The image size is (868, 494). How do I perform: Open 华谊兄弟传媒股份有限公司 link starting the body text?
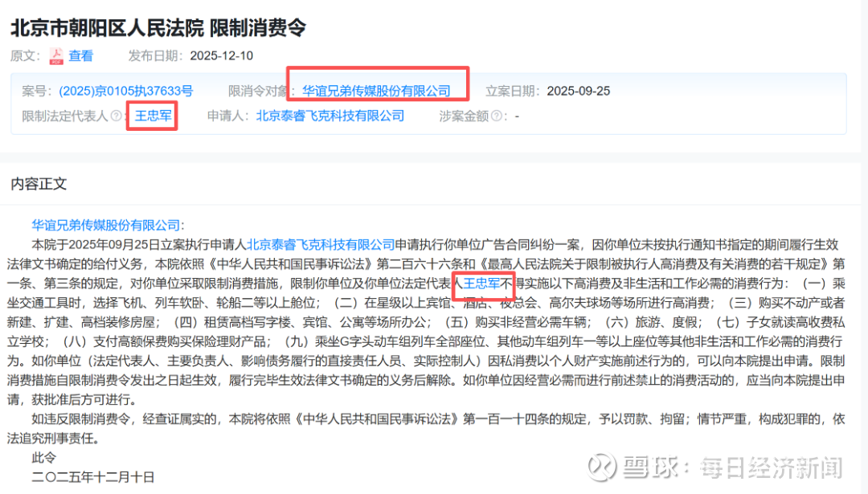tap(106, 225)
